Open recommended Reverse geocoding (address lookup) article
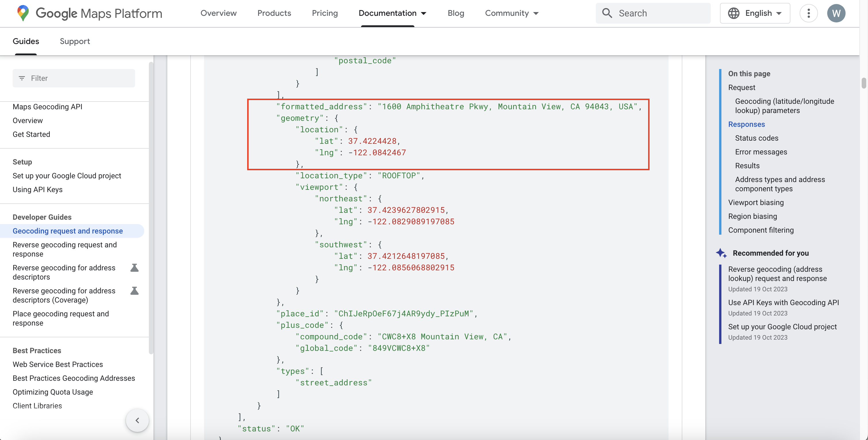This screenshot has width=868, height=440. coord(777,273)
